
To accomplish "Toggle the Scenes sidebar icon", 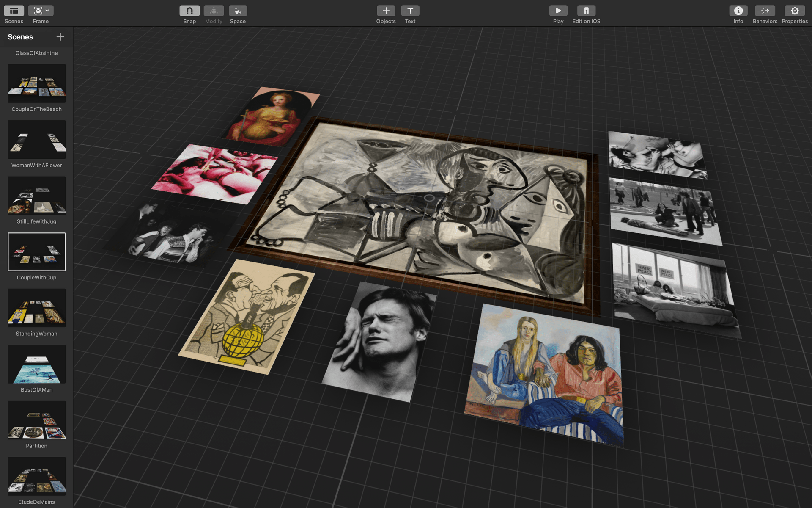I will pos(14,11).
